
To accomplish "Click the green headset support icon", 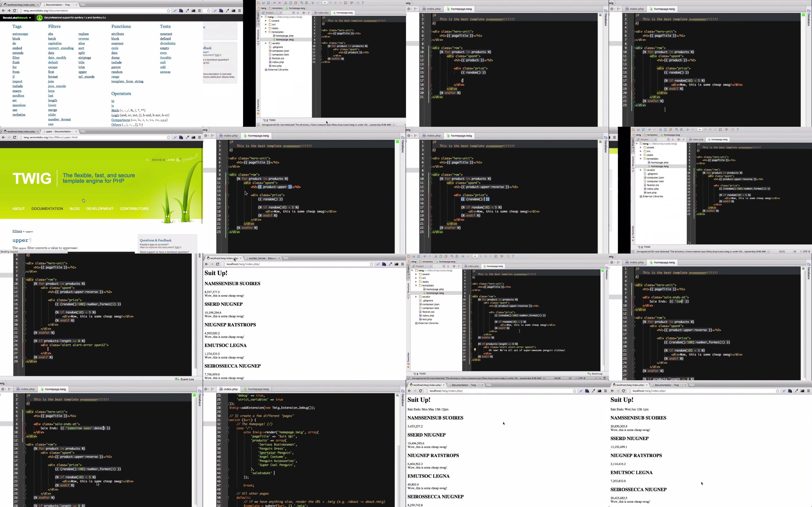I will 40,18.
